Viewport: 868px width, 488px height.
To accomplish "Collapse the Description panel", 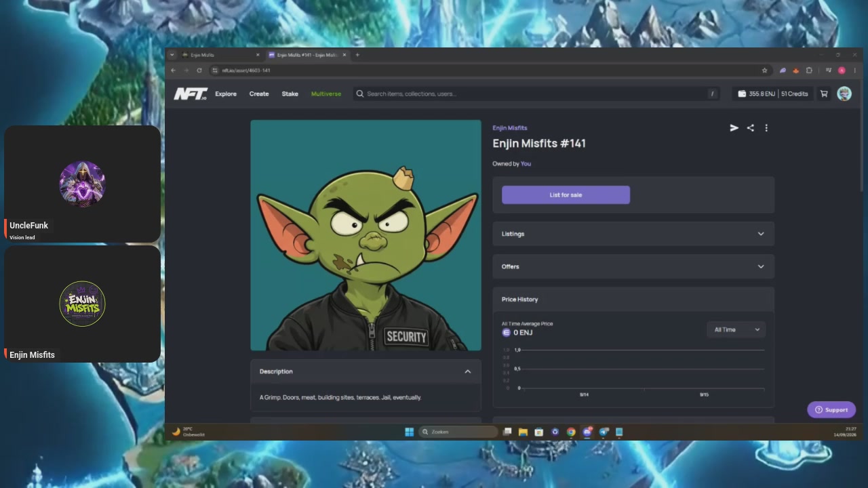I will [467, 371].
